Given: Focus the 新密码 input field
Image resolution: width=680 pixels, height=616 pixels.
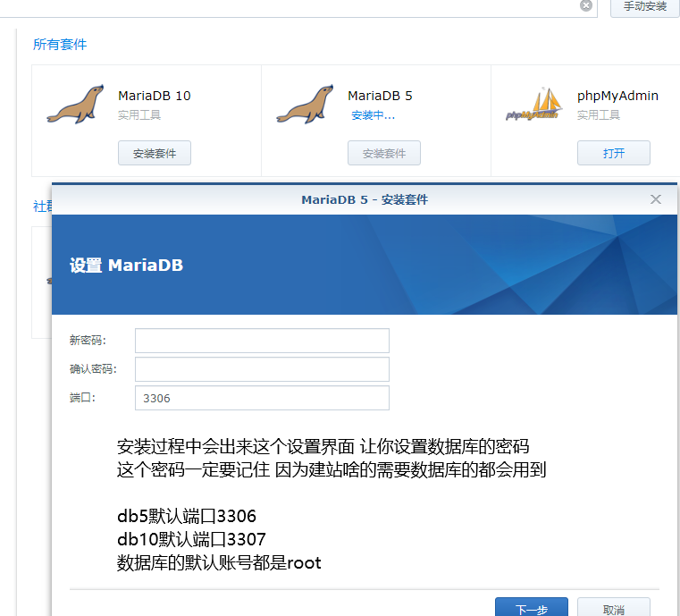Looking at the screenshot, I should coord(262,341).
